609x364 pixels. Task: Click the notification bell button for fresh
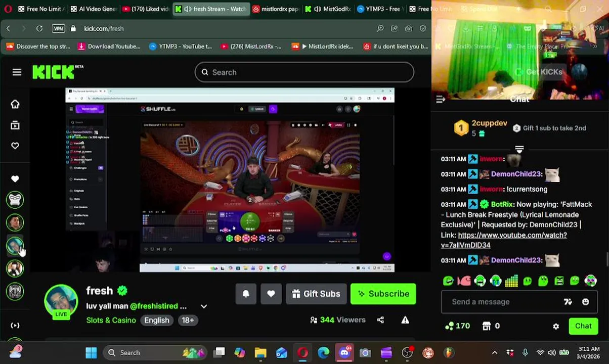tap(246, 294)
